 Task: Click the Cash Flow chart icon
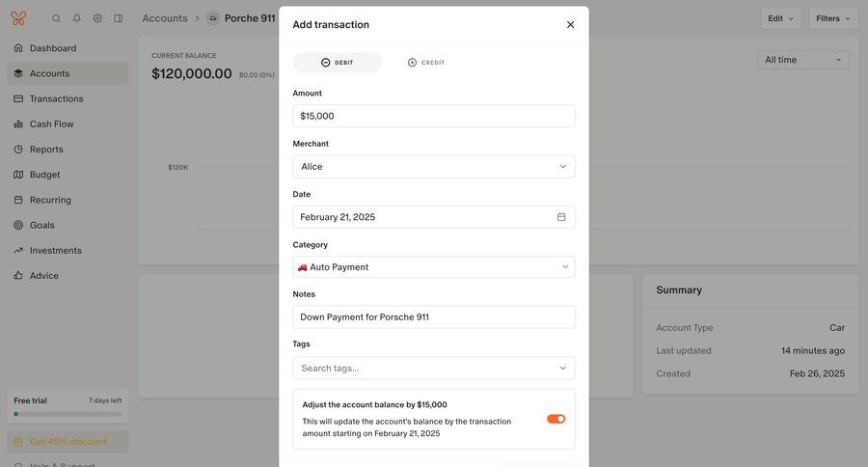[18, 124]
